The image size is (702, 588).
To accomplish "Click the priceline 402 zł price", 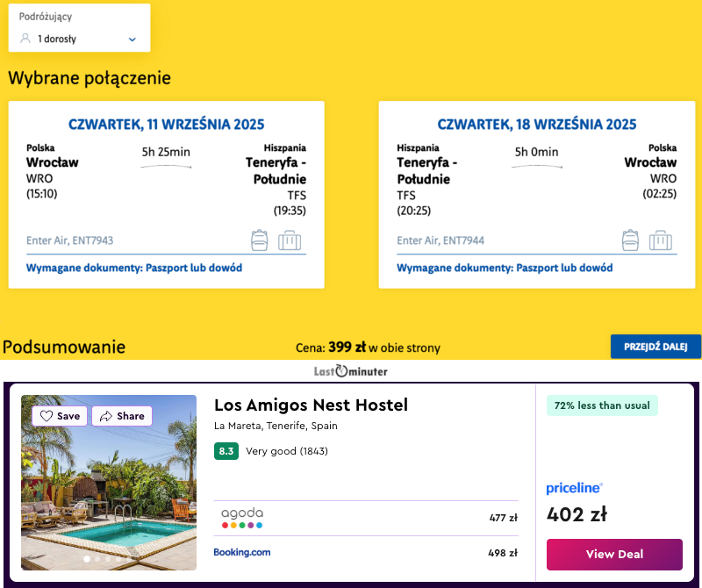I will [x=576, y=514].
